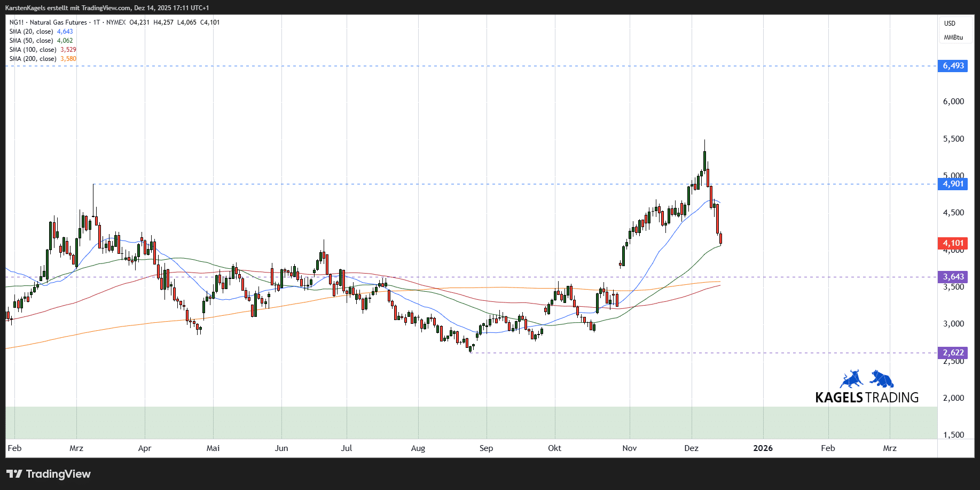Open the MMBtu unit selector
The height and width of the screenshot is (490, 980).
(x=953, y=37)
